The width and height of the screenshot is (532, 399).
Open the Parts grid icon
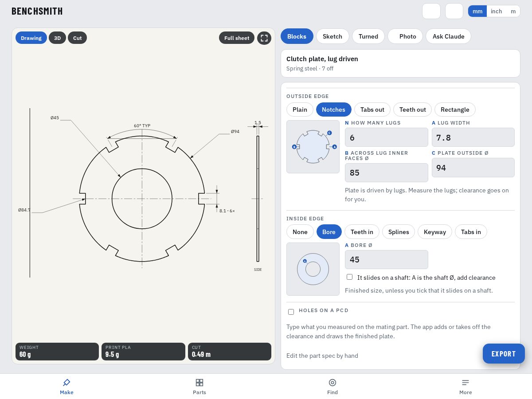tap(199, 382)
